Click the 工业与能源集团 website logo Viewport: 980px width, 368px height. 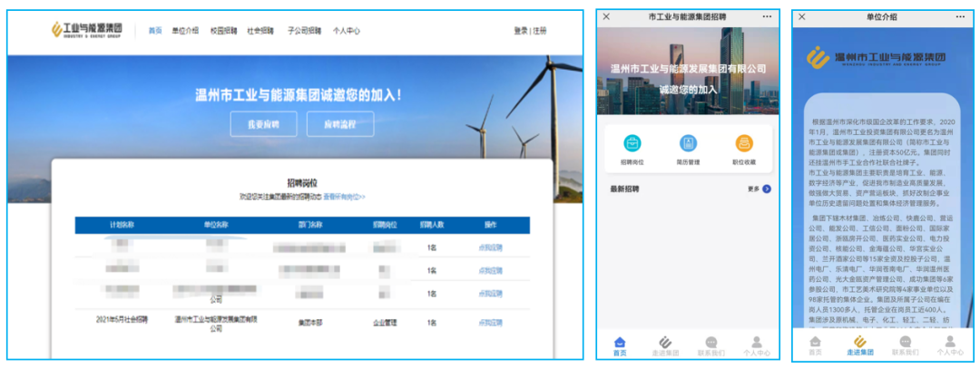coord(87,29)
